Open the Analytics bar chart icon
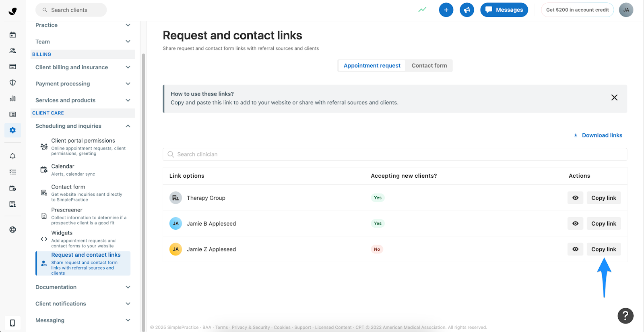This screenshot has height=332, width=644. click(12, 98)
